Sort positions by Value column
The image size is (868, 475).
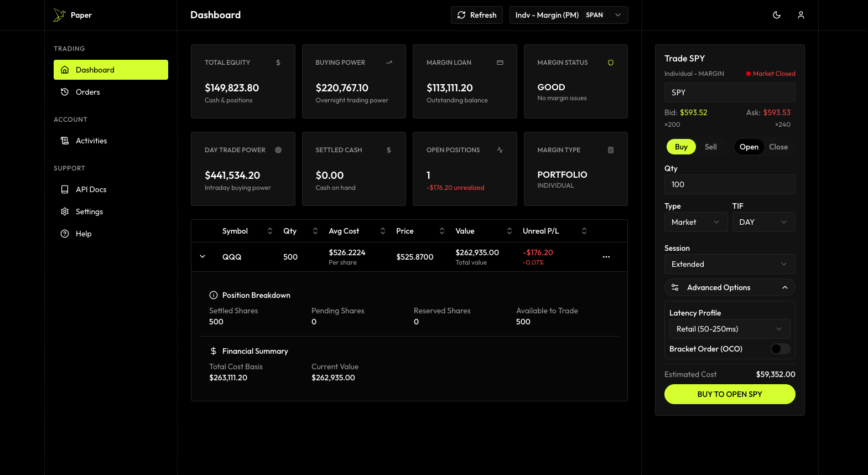coord(510,231)
